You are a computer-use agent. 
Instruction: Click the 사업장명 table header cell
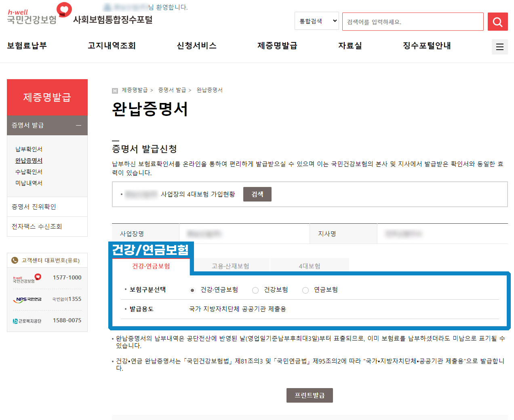point(145,234)
